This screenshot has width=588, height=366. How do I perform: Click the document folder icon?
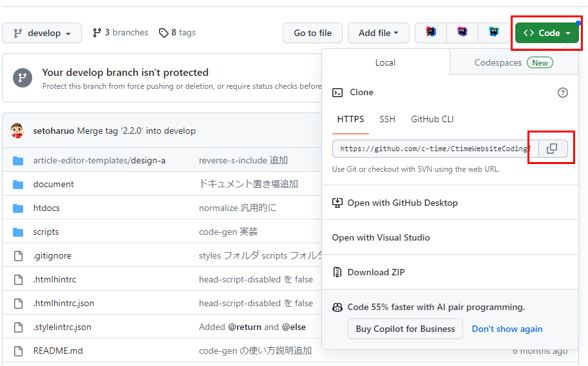point(18,184)
